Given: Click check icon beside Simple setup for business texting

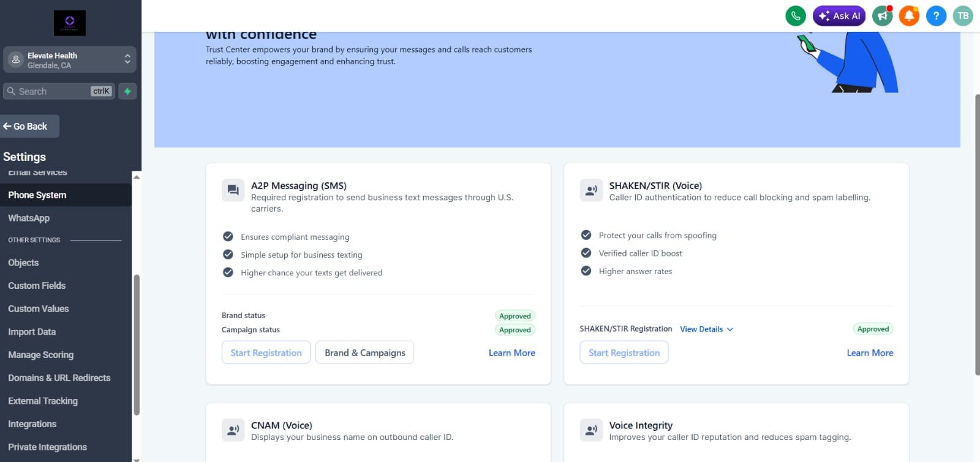Looking at the screenshot, I should (228, 254).
